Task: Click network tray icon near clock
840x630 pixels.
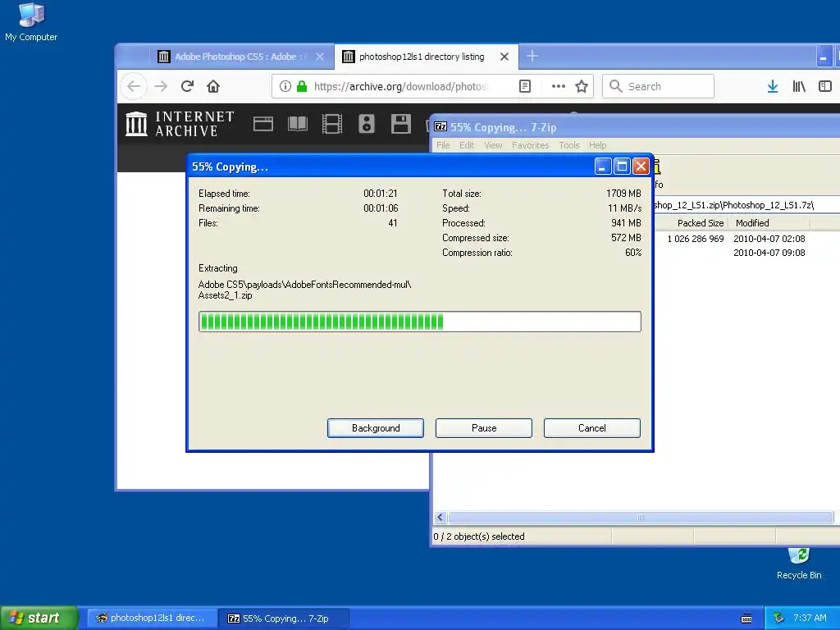Action: pos(779,618)
